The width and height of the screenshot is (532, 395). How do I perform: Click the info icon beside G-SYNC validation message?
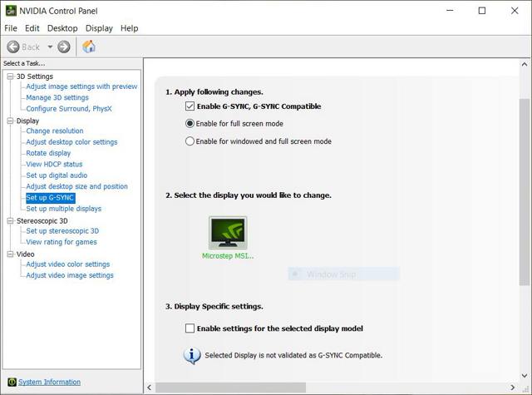click(192, 356)
